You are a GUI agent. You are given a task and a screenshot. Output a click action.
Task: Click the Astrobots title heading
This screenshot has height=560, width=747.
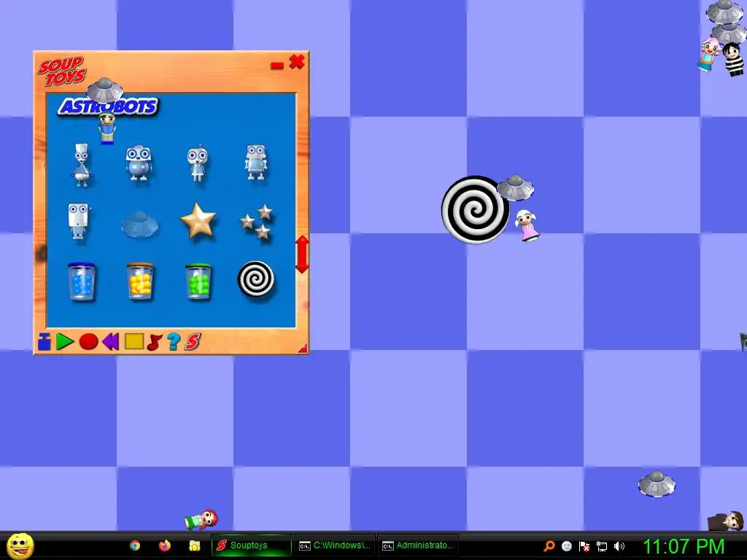pyautogui.click(x=108, y=106)
